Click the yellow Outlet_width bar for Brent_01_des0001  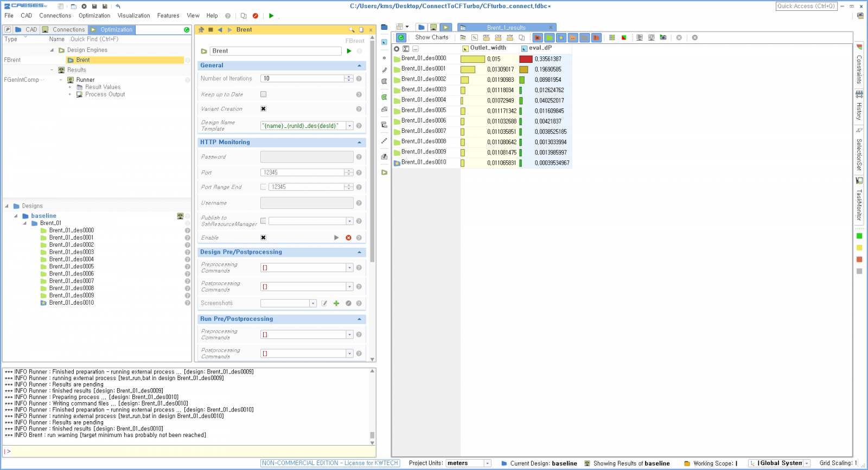(468, 69)
